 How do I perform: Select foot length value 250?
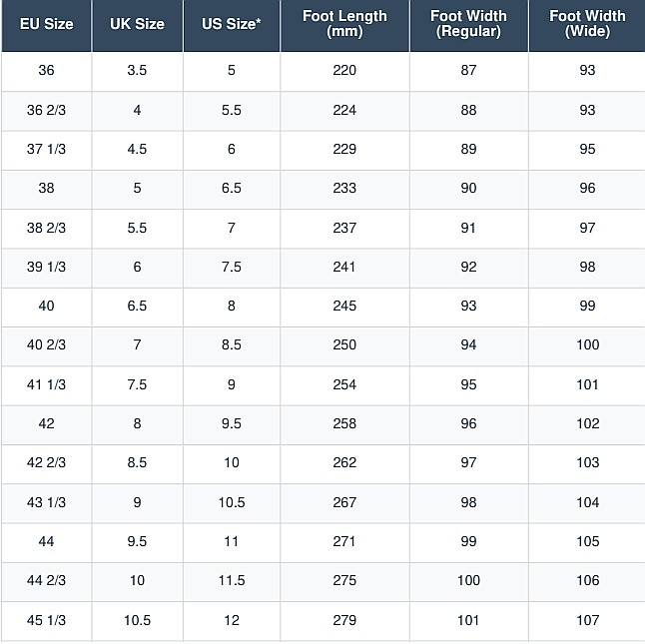[x=344, y=345]
